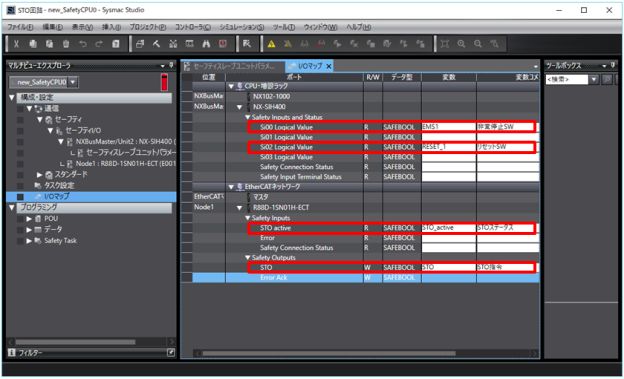
Task: Click the red icon beside the binoculars
Action: [x=223, y=44]
